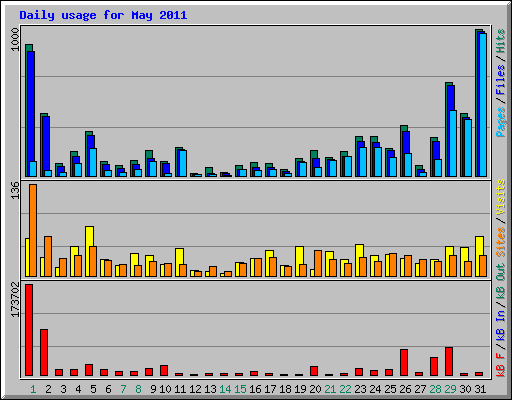Click day 15 on the x-axis

240,389
